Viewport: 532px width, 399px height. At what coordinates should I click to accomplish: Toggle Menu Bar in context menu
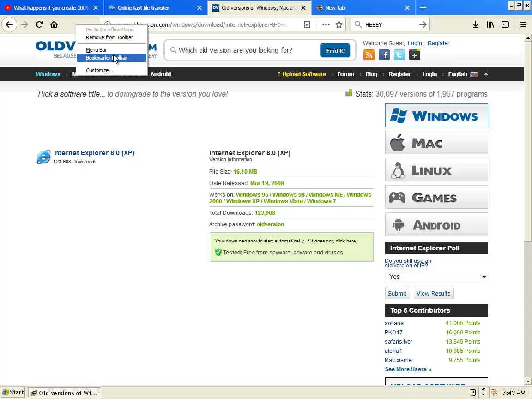click(x=112, y=50)
